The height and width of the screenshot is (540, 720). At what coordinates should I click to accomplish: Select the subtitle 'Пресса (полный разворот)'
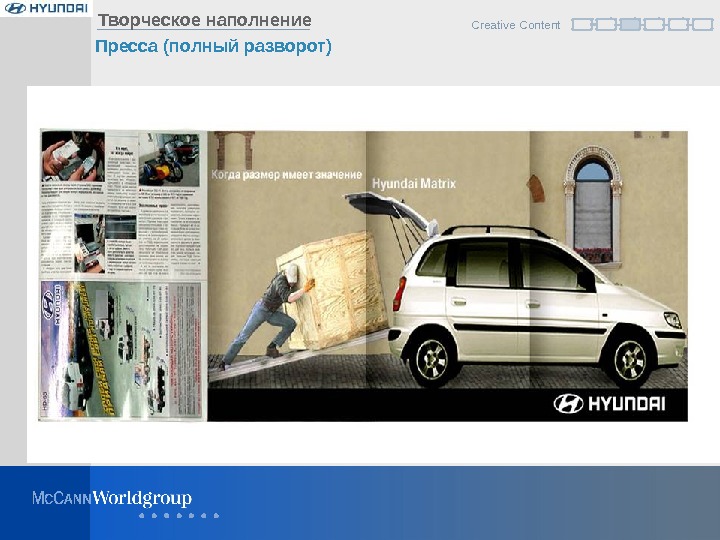click(x=213, y=47)
